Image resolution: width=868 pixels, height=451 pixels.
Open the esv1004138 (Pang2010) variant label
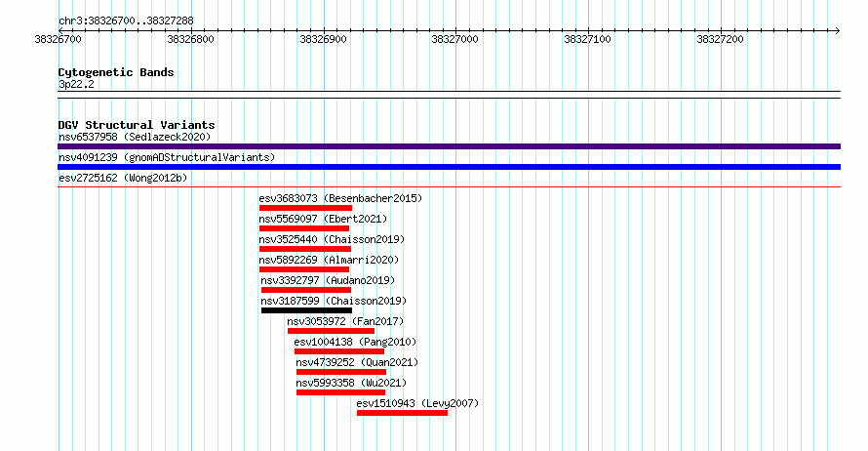point(355,342)
